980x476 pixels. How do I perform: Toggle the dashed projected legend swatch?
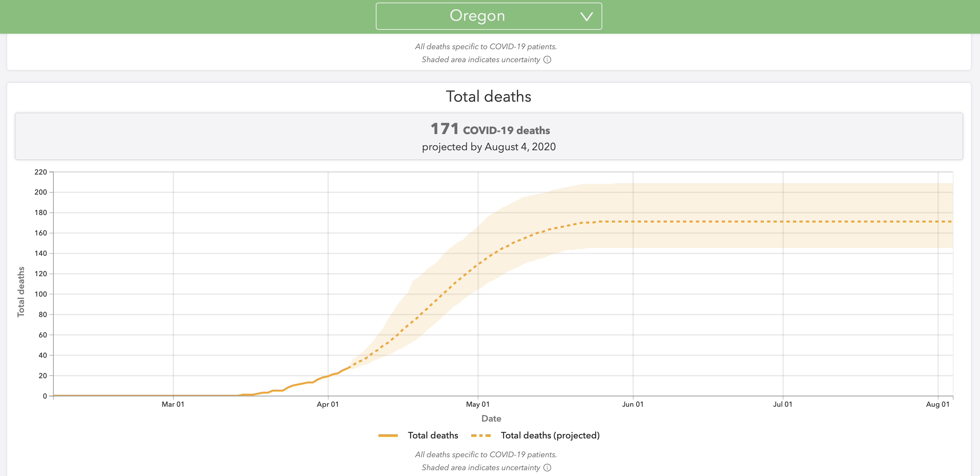pyautogui.click(x=481, y=435)
